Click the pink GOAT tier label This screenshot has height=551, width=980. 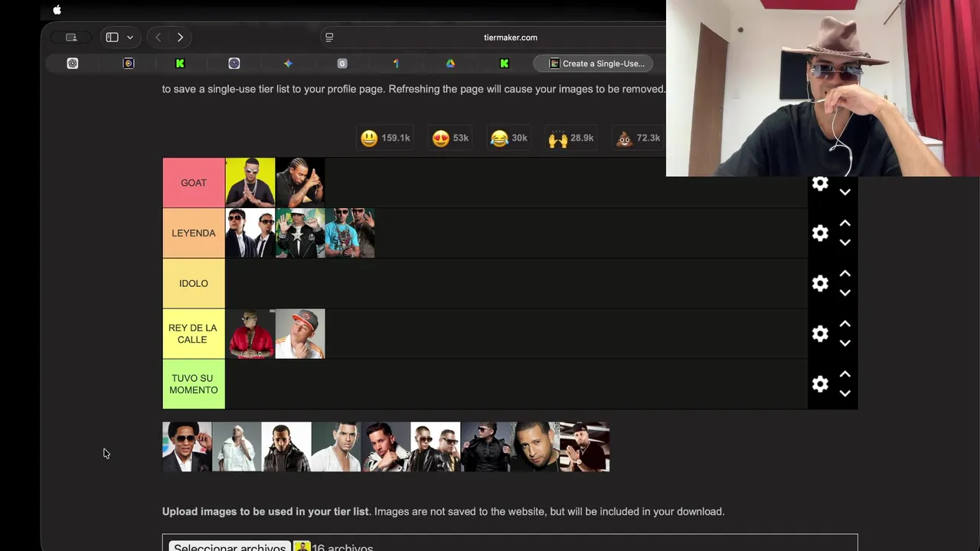(x=194, y=183)
